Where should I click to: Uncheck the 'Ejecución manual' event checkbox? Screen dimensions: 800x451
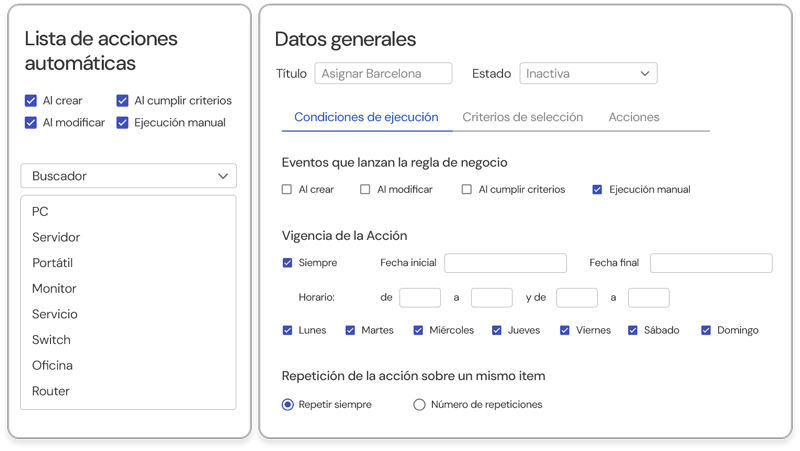point(597,190)
